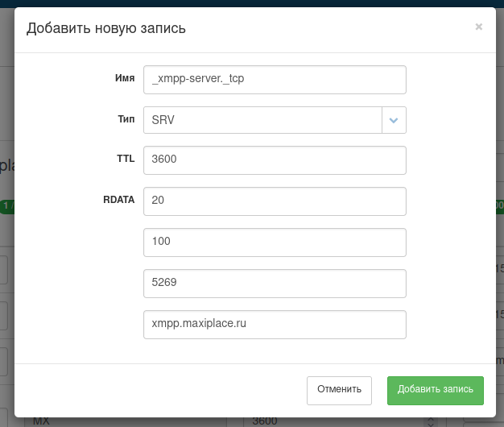Click the green Добавить запись button

pyautogui.click(x=435, y=390)
